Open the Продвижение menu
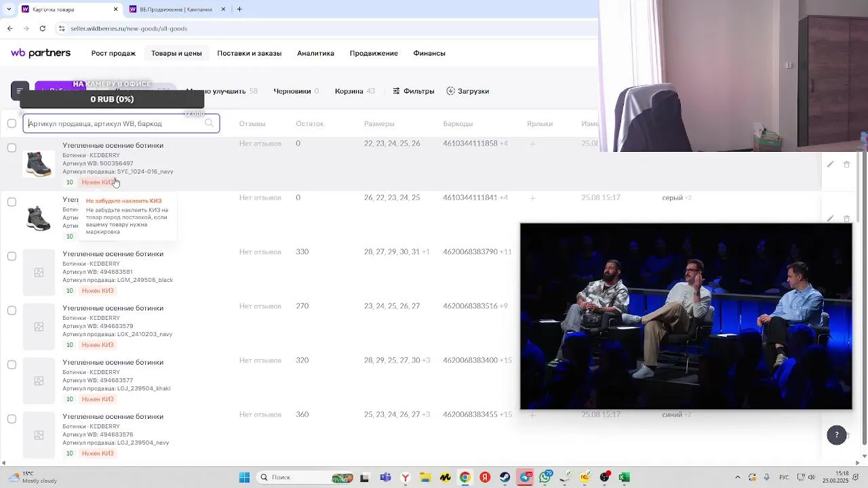This screenshot has width=868, height=488. (x=374, y=53)
